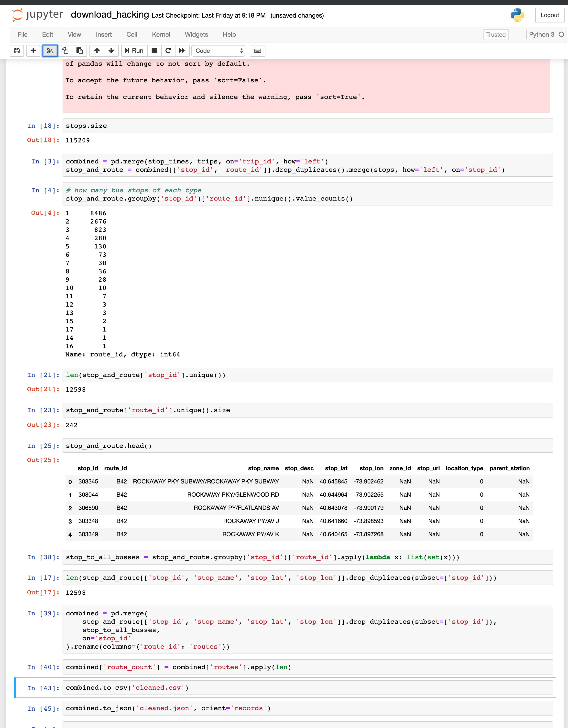Open the Help menu

(x=229, y=35)
